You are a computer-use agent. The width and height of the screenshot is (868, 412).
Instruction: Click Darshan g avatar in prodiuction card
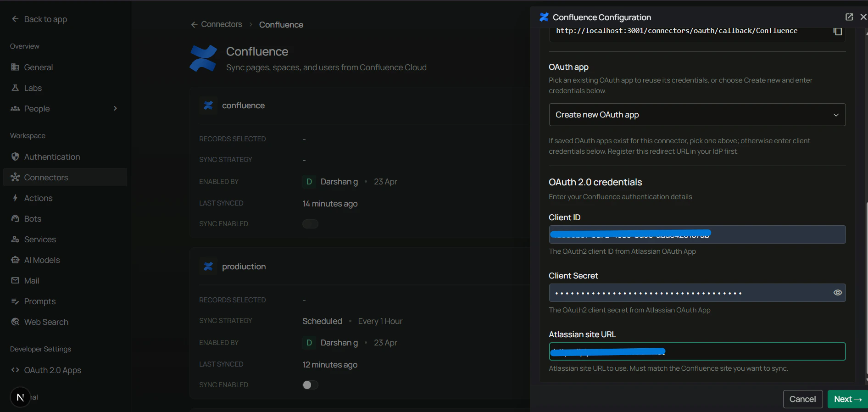(309, 343)
